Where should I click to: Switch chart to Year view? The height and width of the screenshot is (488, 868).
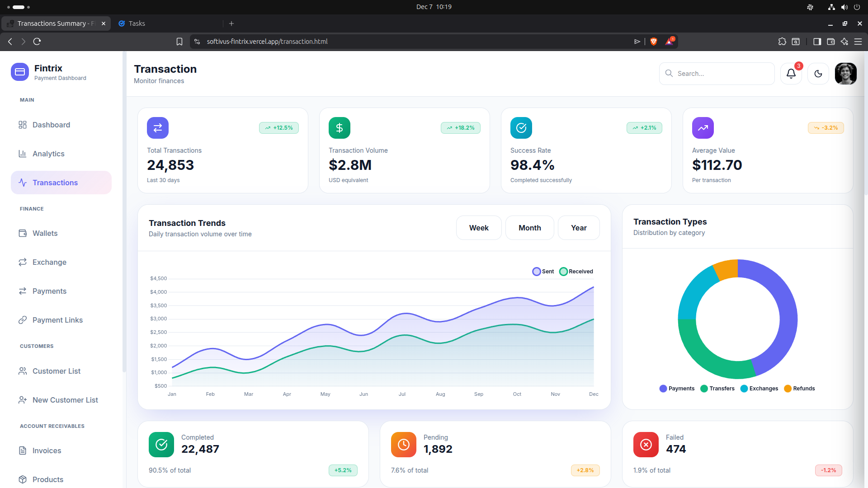click(x=578, y=228)
